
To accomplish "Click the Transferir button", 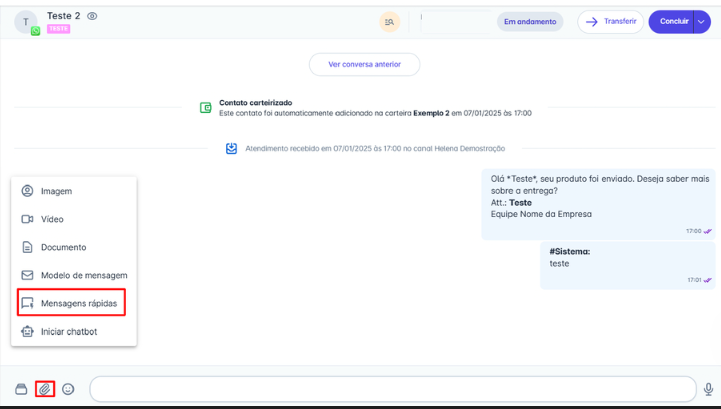I will coord(610,22).
